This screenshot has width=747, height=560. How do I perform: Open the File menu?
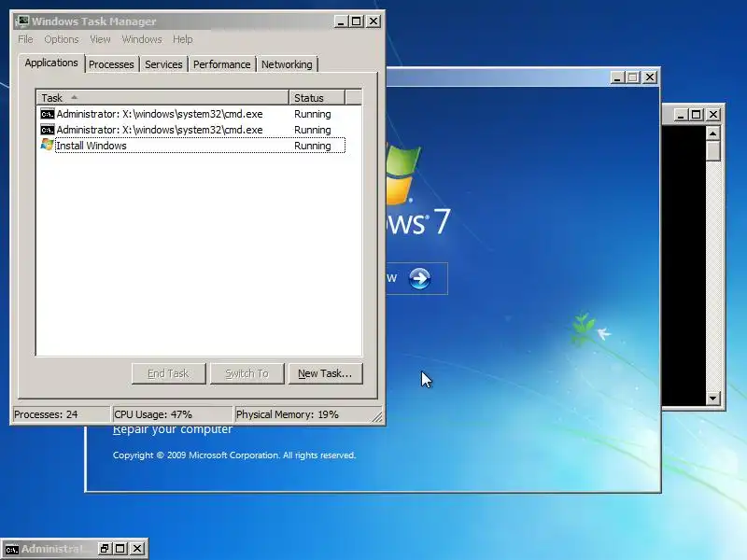click(26, 39)
